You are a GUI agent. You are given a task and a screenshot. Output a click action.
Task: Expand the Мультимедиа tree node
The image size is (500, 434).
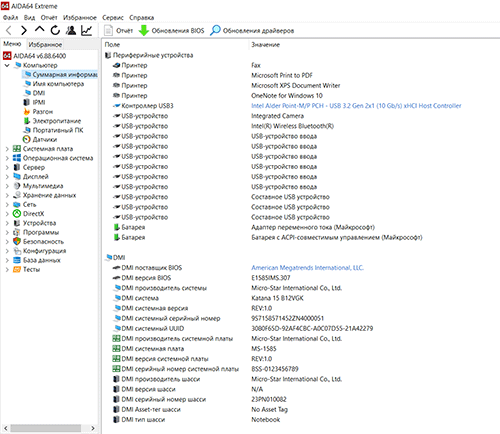pos(7,186)
